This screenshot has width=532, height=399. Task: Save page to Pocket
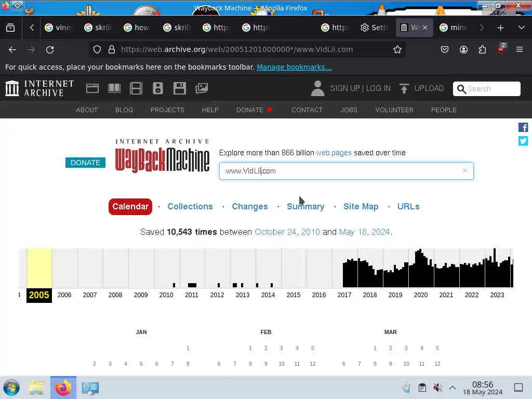445,49
